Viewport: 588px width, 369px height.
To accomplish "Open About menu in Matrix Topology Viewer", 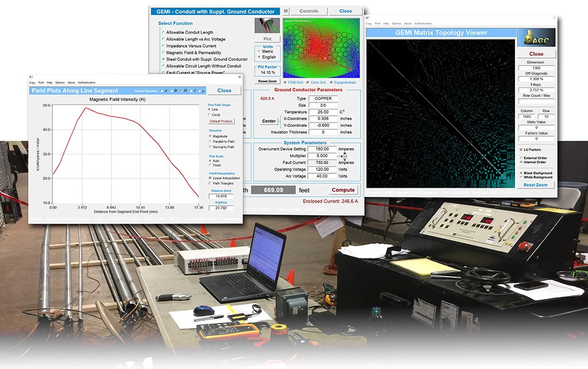I will coord(408,24).
